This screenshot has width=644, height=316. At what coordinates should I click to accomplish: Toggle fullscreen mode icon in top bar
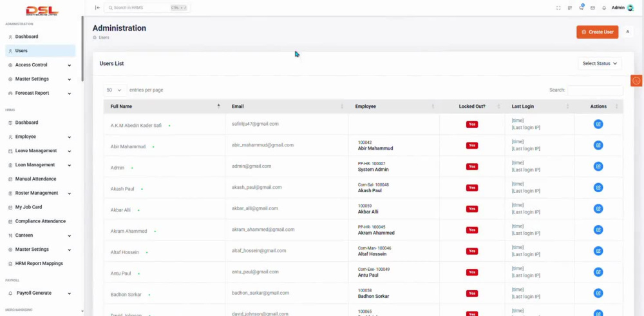(x=558, y=8)
